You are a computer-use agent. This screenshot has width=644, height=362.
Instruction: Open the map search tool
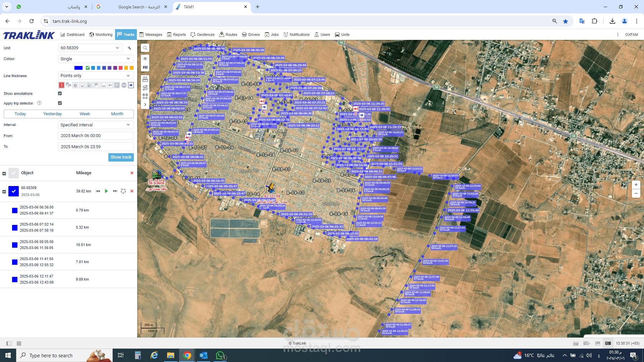(x=145, y=48)
